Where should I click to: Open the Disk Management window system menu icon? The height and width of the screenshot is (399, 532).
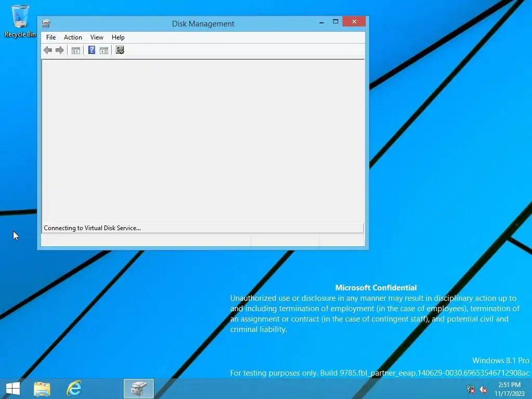(x=46, y=24)
